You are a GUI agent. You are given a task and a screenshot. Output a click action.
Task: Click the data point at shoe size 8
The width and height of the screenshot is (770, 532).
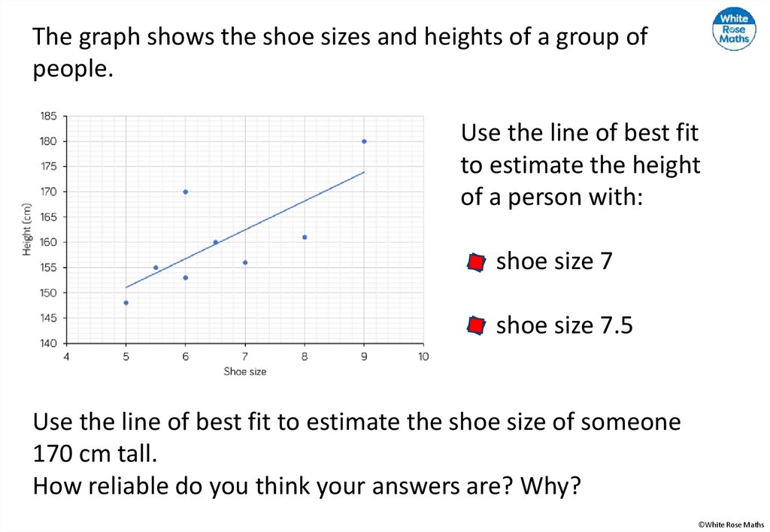pyautogui.click(x=305, y=237)
